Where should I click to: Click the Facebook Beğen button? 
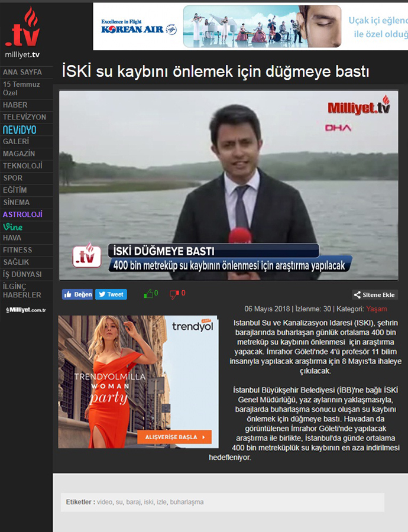[77, 294]
